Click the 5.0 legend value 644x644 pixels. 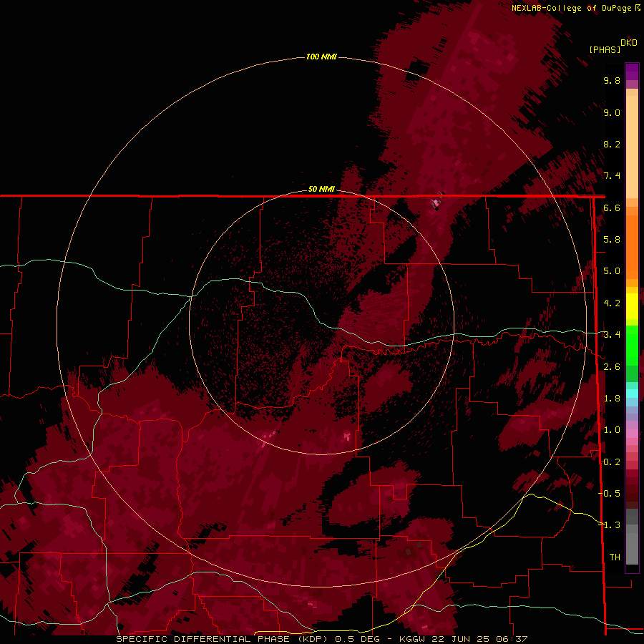click(612, 271)
